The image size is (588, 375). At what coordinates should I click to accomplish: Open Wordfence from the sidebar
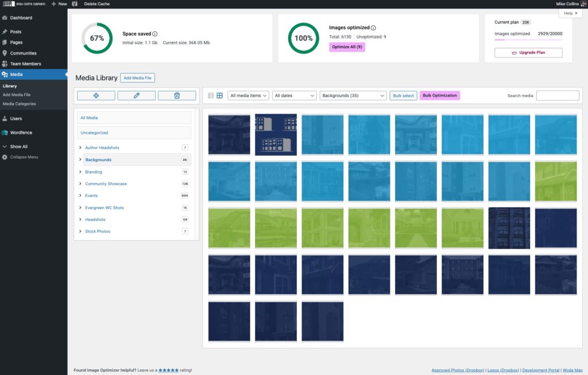tap(21, 133)
